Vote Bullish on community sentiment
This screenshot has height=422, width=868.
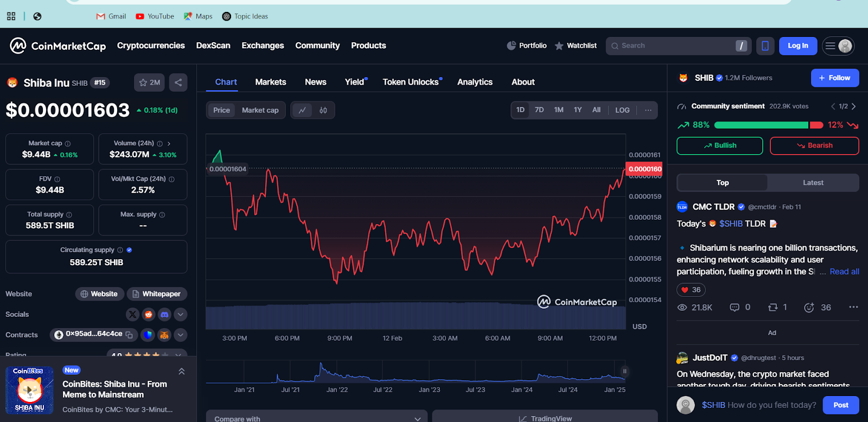click(x=719, y=145)
